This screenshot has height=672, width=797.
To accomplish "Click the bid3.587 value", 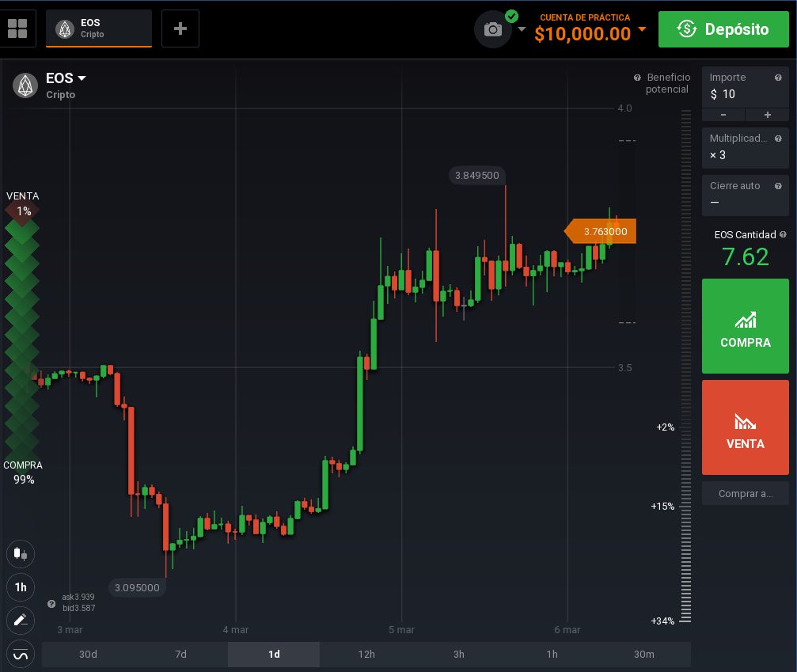I will [x=79, y=608].
